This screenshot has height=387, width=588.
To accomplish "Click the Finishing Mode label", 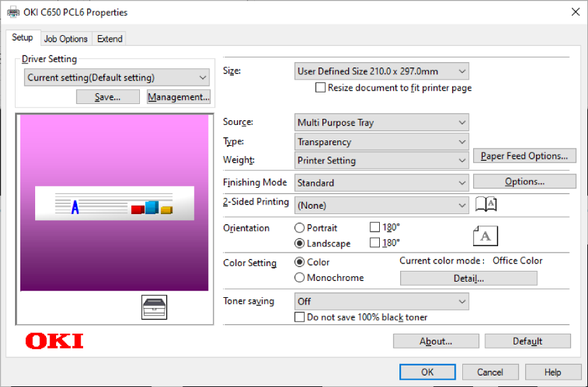I will pyautogui.click(x=255, y=182).
